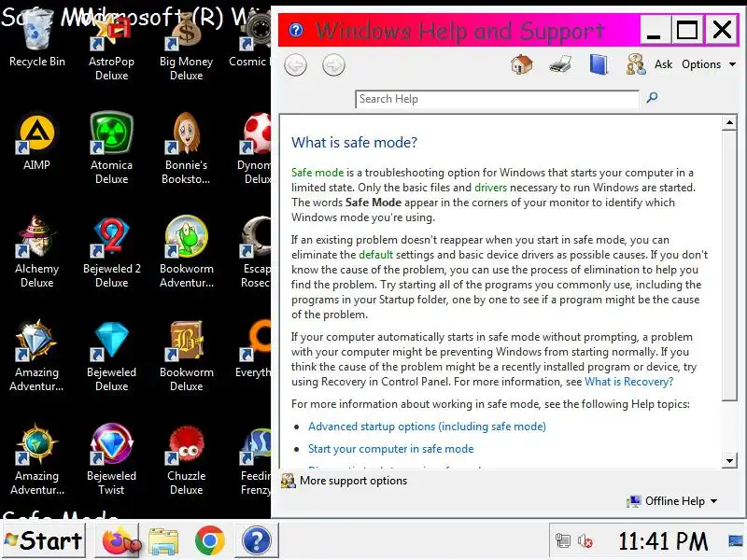
Task: Click the scrollbar up arrow in Help
Action: pos(729,123)
